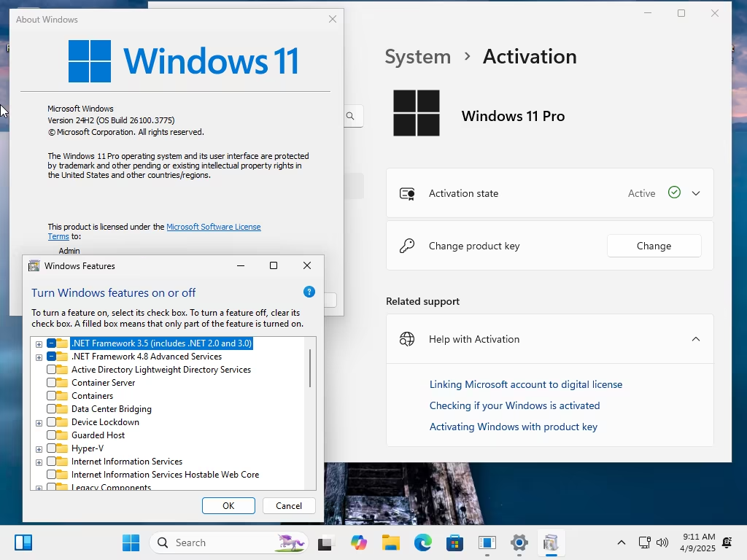Show hidden system tray icons
The width and height of the screenshot is (747, 560).
[x=622, y=542]
